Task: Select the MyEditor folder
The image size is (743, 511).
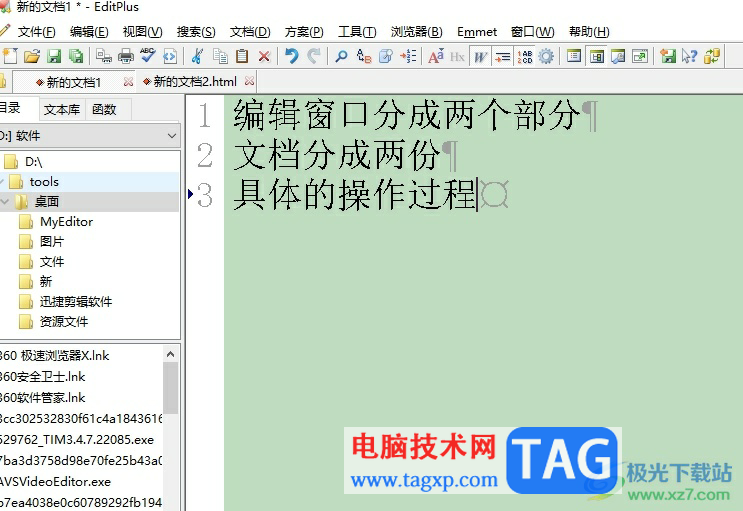Action: [66, 222]
